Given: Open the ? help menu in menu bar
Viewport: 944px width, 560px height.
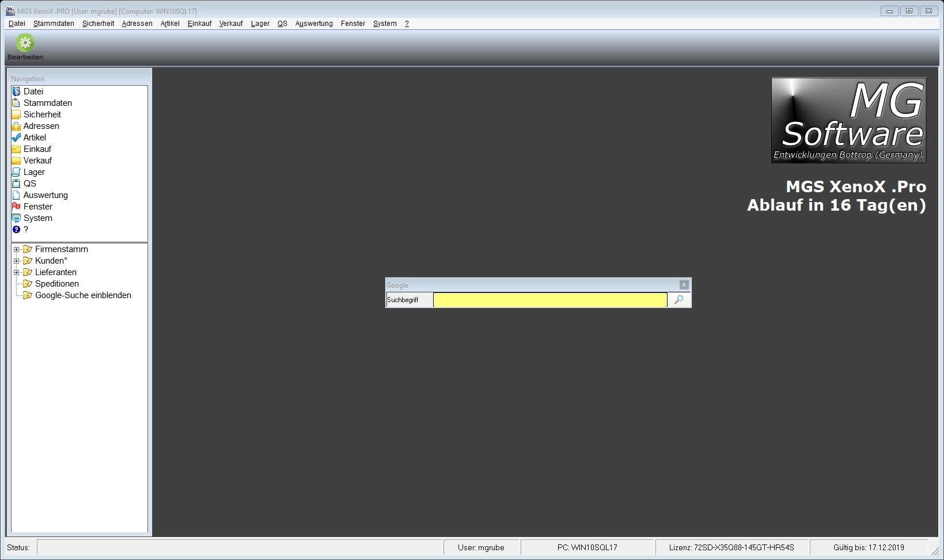Looking at the screenshot, I should click(407, 24).
